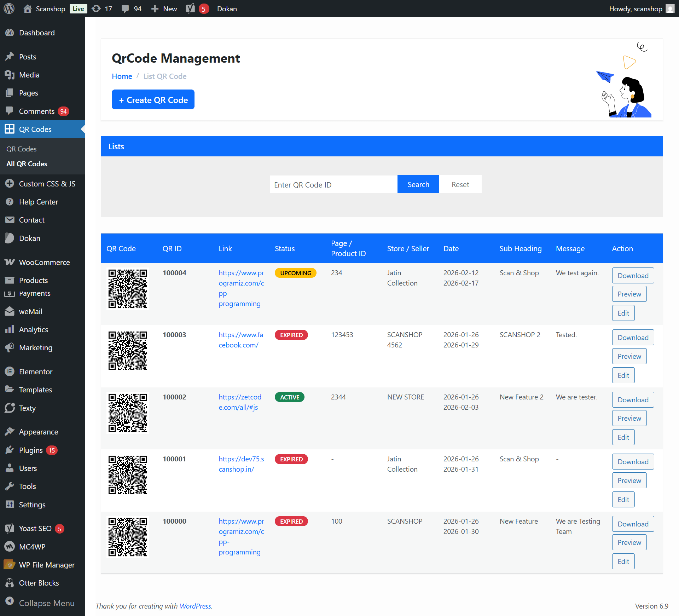Image resolution: width=679 pixels, height=616 pixels.
Task: Focus the Enter QR Code ID field
Action: pos(333,184)
